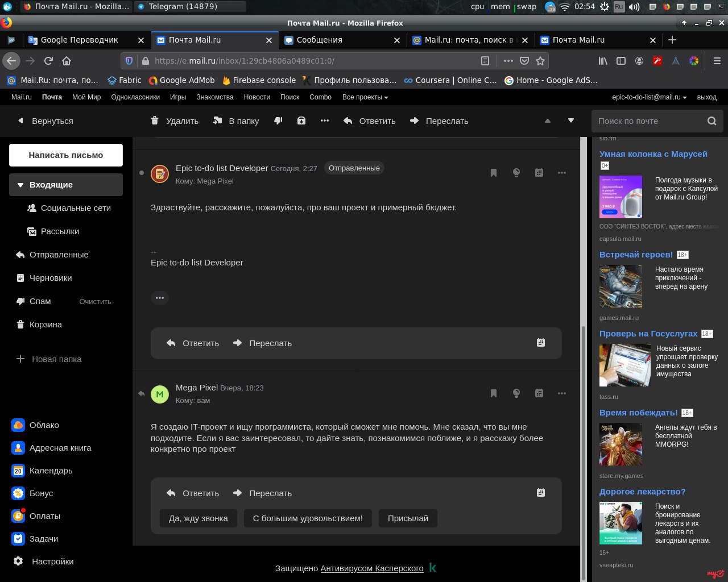The image size is (728, 582).
Task: Open Рассылки folder
Action: click(53, 231)
